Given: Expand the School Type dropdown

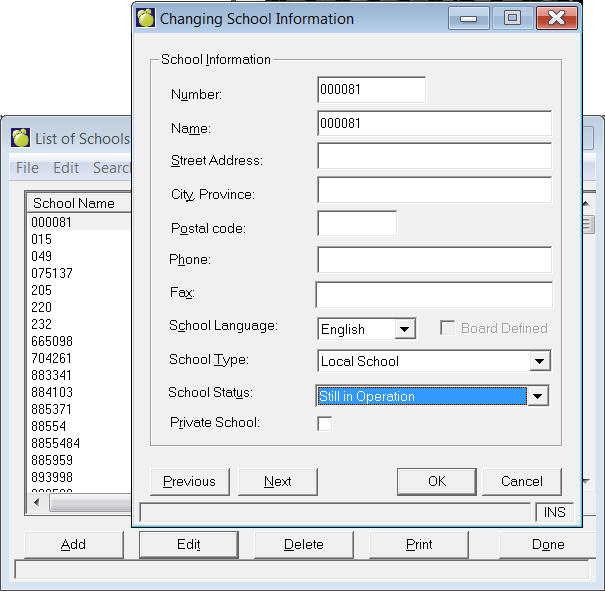Looking at the screenshot, I should point(540,361).
